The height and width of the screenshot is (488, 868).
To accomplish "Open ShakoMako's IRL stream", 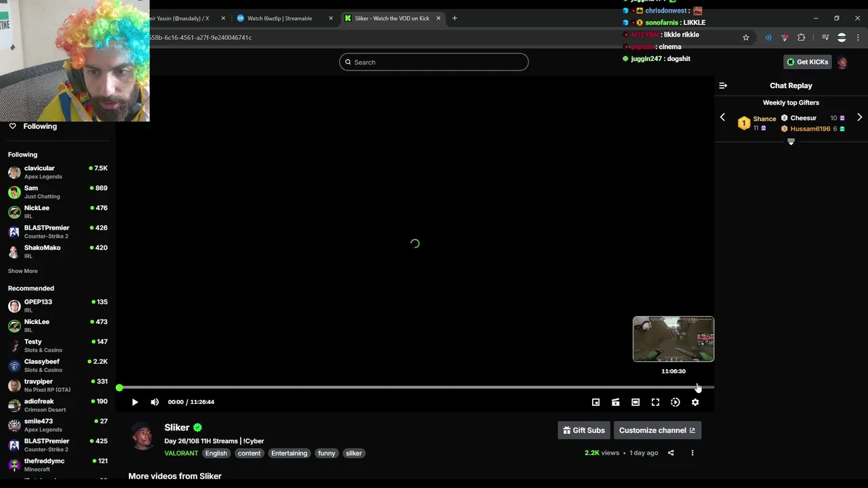I will (58, 251).
